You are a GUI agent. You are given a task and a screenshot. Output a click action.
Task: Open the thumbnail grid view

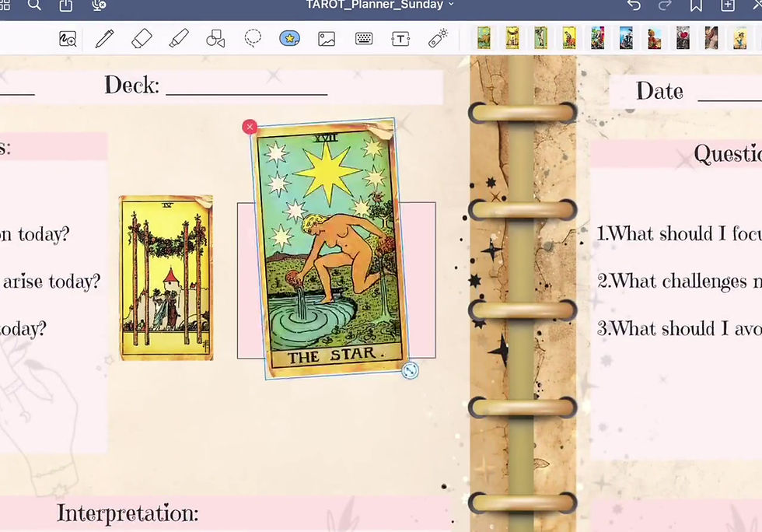pos(4,5)
